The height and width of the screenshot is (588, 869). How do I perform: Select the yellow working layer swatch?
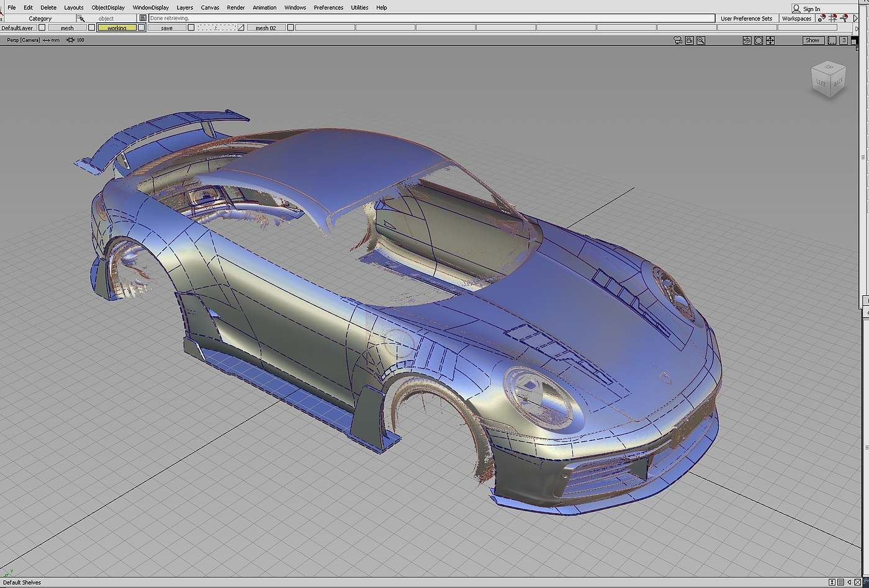coord(117,28)
